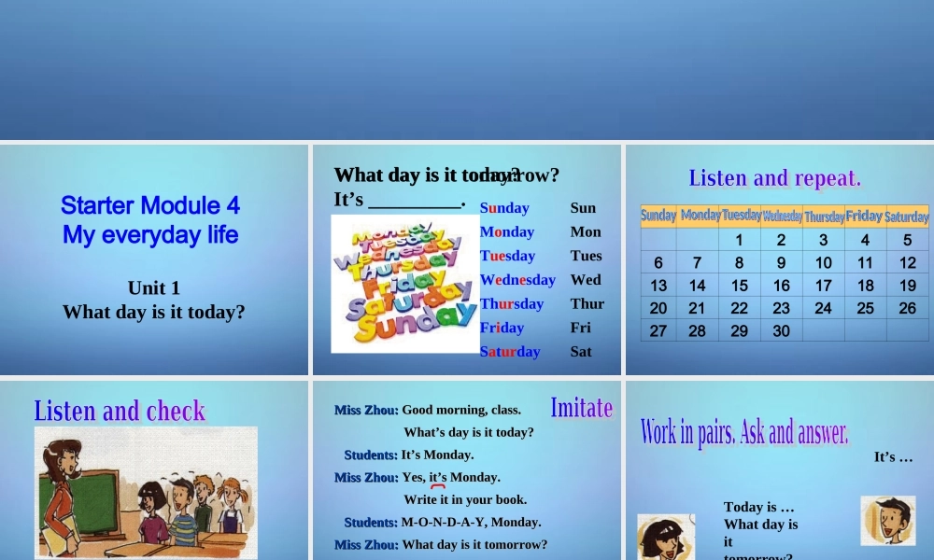
Task: Select the title slide Starter Module 4
Action: tap(149, 220)
